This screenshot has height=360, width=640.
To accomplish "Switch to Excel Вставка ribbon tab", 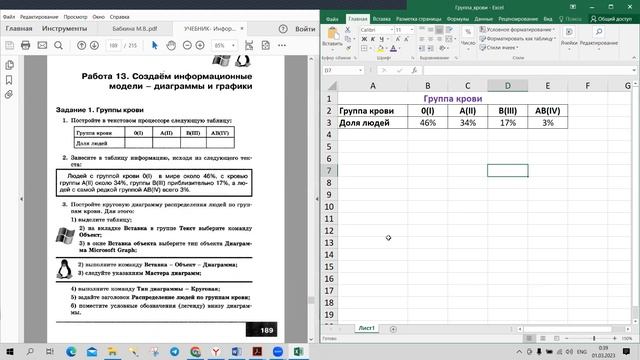I will tap(381, 19).
